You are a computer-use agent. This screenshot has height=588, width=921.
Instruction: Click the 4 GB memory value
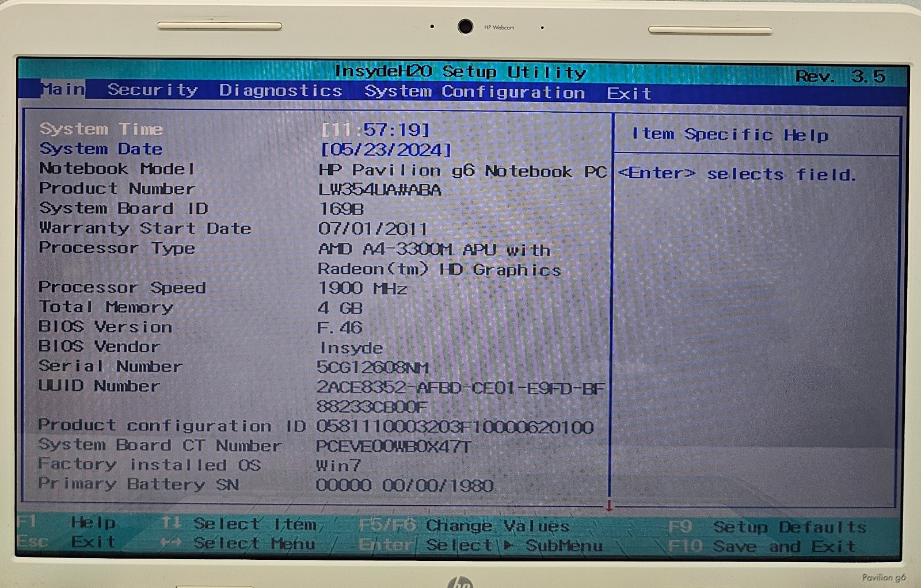(340, 308)
